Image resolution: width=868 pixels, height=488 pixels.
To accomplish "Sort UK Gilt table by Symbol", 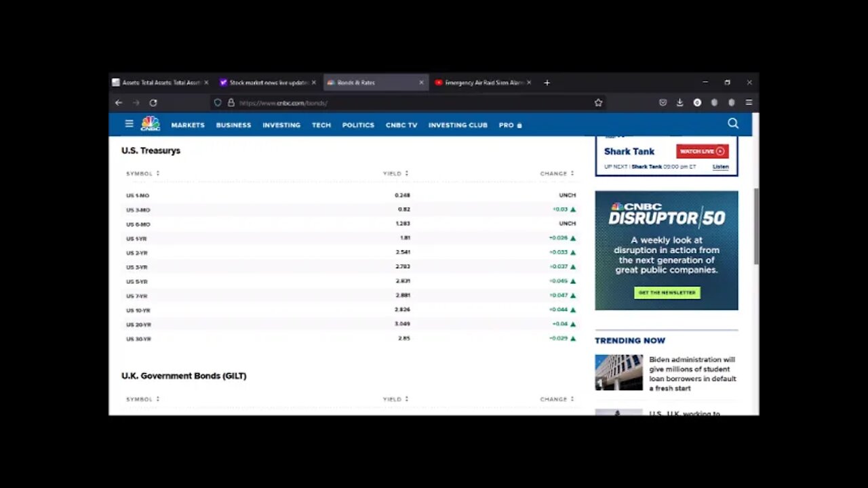I will (142, 399).
